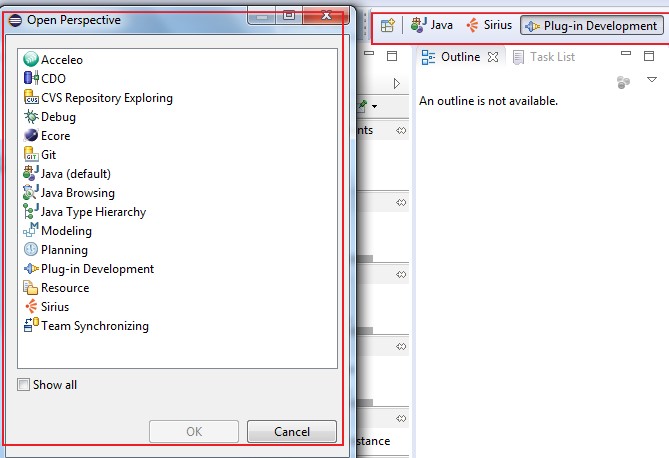
Task: Click the Sirius list icon
Action: pyautogui.click(x=31, y=306)
